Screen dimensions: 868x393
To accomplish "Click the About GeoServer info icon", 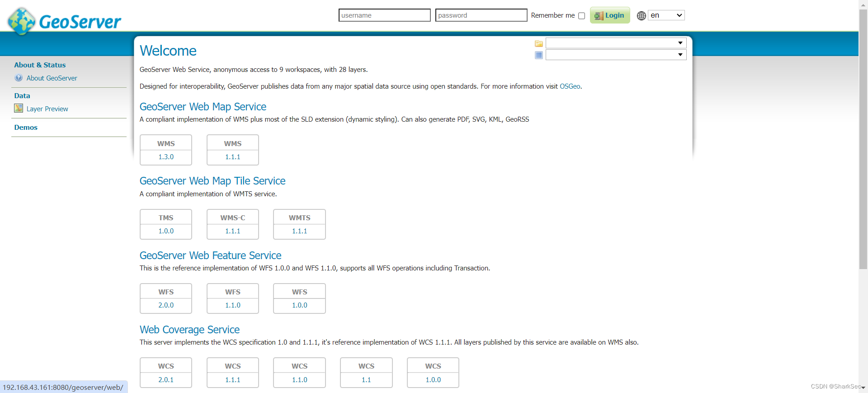I will (x=19, y=78).
